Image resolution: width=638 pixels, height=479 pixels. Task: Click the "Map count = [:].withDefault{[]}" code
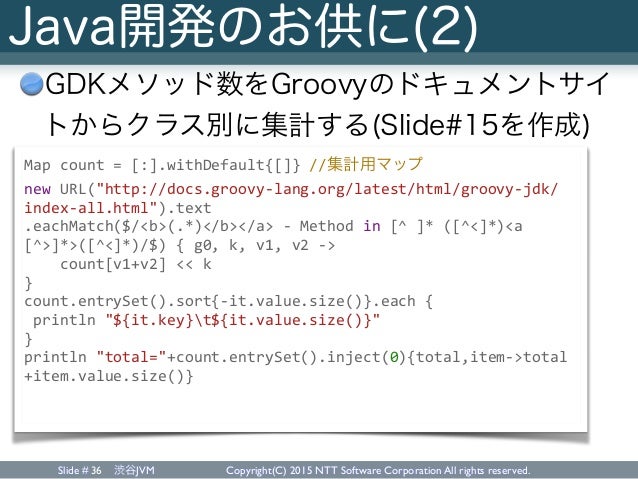pyautogui.click(x=162, y=165)
